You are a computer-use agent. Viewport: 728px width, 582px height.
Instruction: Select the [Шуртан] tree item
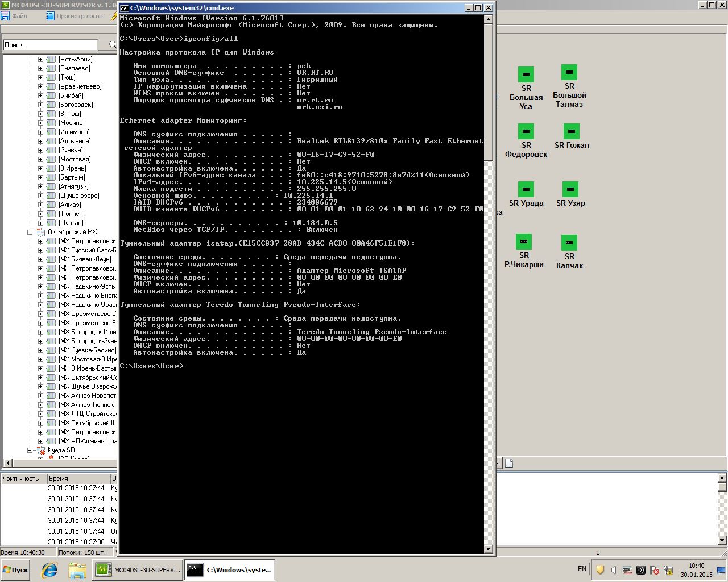click(71, 223)
